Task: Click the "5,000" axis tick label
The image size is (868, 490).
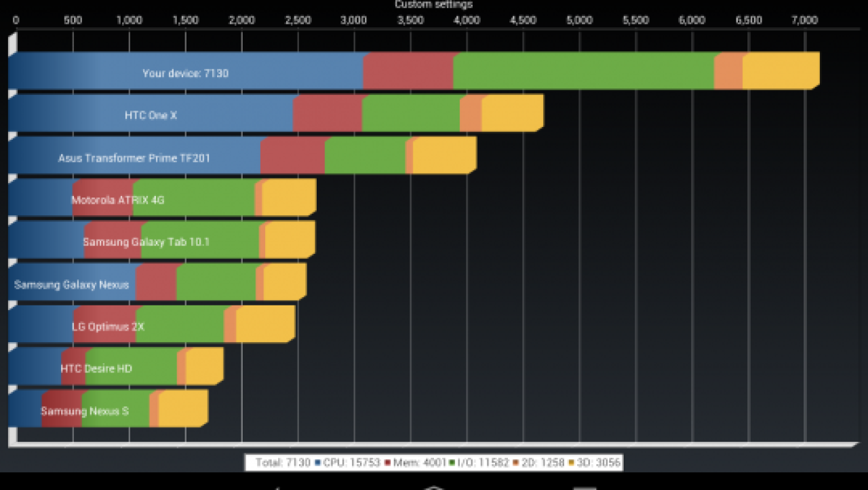Action: pos(579,20)
